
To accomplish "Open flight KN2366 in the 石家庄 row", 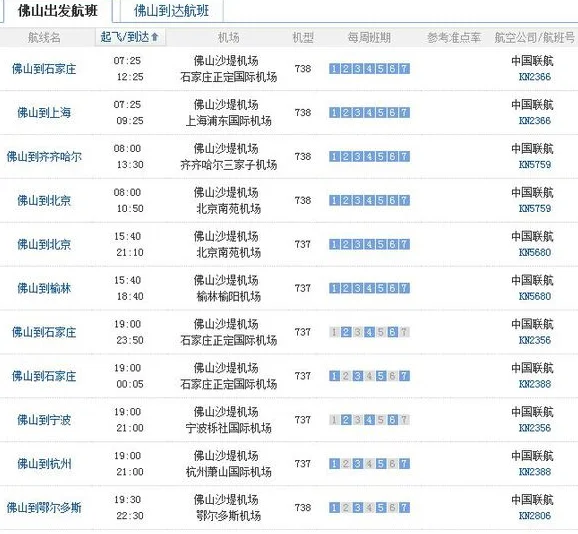I will coord(535,77).
